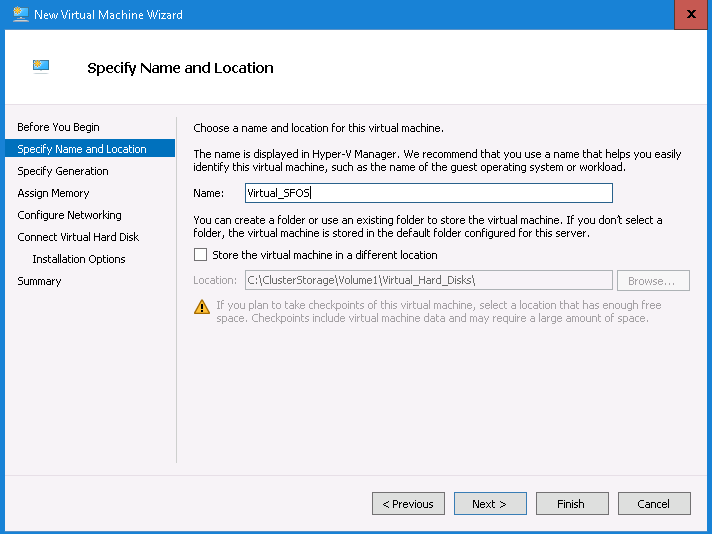Cancel the virtual machine wizard
This screenshot has height=534, width=712.
point(654,504)
